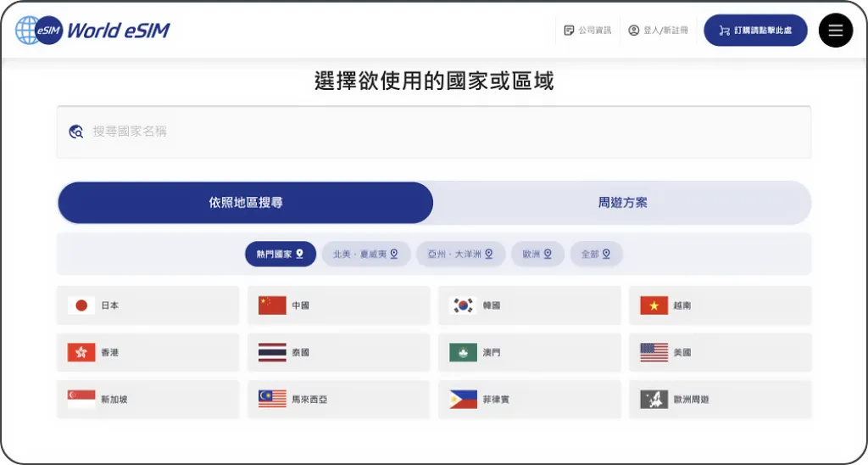Click the globe search icon in search box
The image size is (868, 465).
[75, 132]
